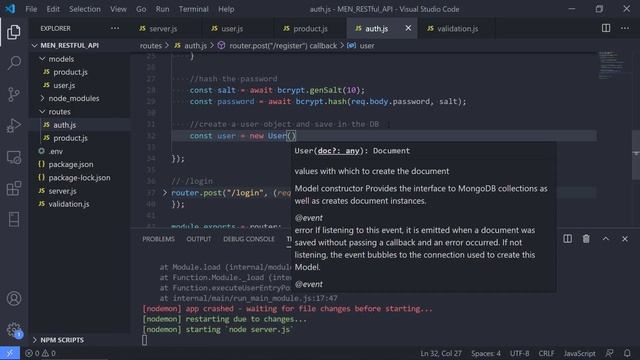
Task: Open the Search view in activity bar
Action: pyautogui.click(x=14, y=63)
